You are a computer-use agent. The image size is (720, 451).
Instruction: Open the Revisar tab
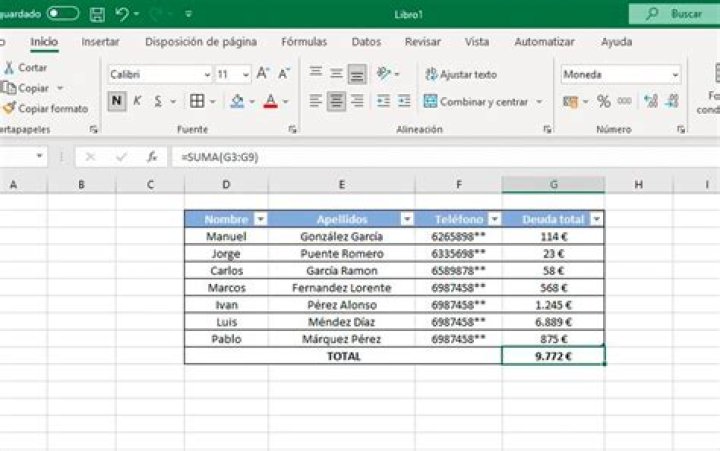[422, 42]
